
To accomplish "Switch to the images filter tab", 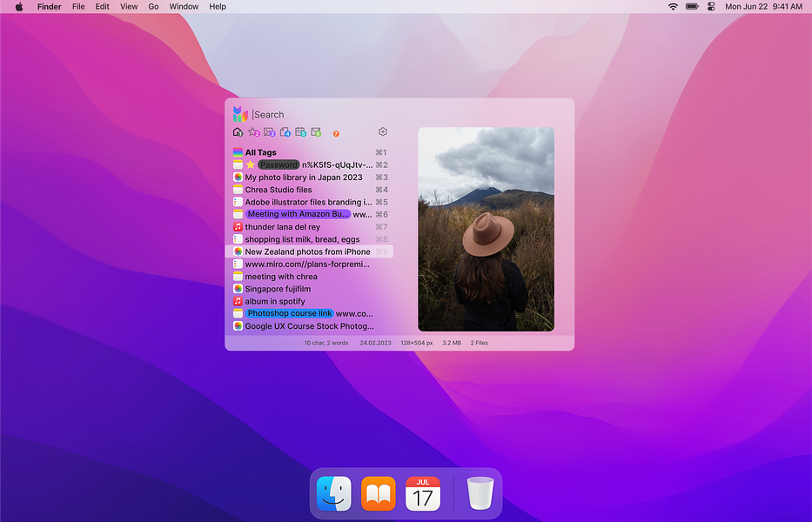I will pyautogui.click(x=269, y=131).
